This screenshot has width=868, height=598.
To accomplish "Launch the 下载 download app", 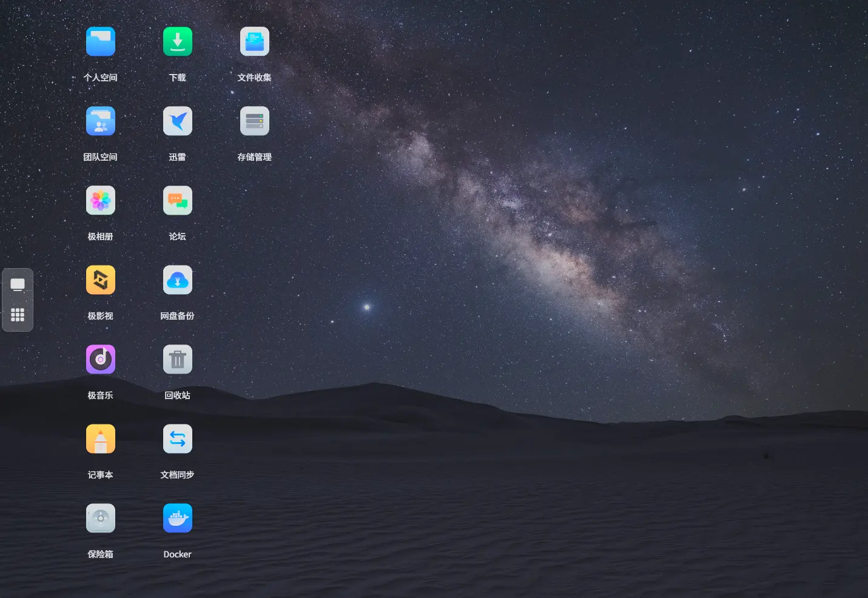I will click(178, 42).
